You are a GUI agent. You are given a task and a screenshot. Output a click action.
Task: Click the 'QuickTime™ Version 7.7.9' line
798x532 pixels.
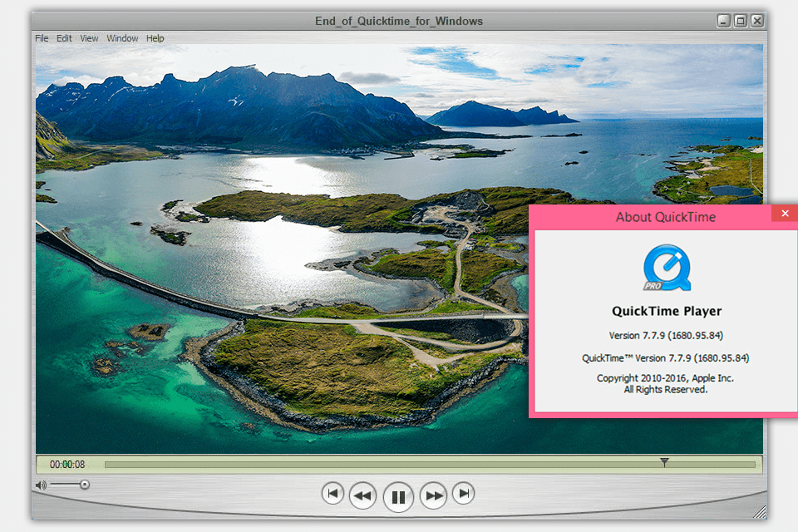tap(665, 358)
